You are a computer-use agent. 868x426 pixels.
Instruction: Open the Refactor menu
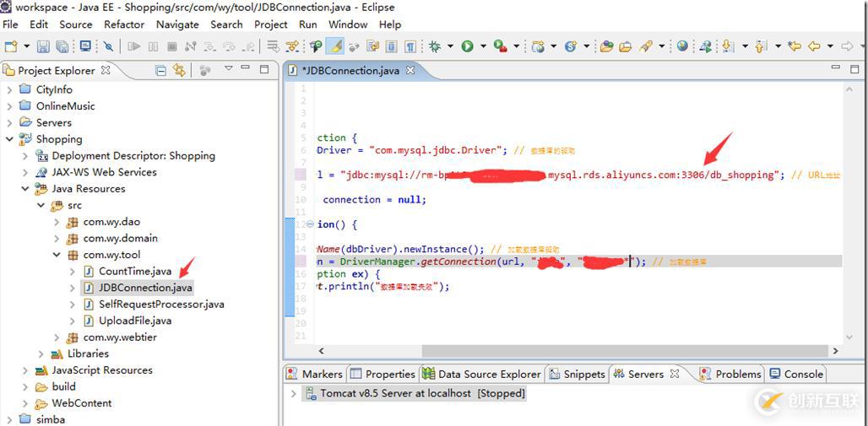tap(123, 24)
